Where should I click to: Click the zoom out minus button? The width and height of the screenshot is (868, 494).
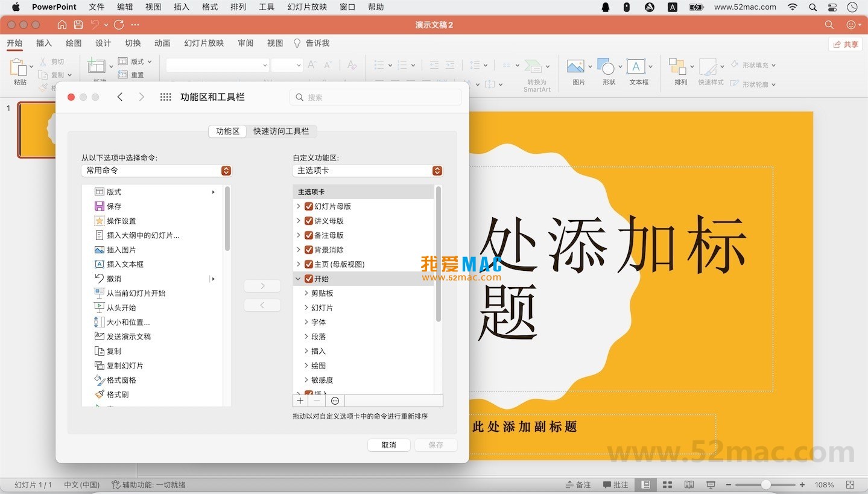(729, 484)
